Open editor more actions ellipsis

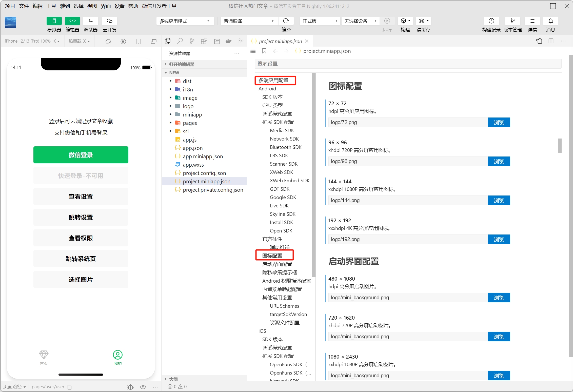(563, 41)
